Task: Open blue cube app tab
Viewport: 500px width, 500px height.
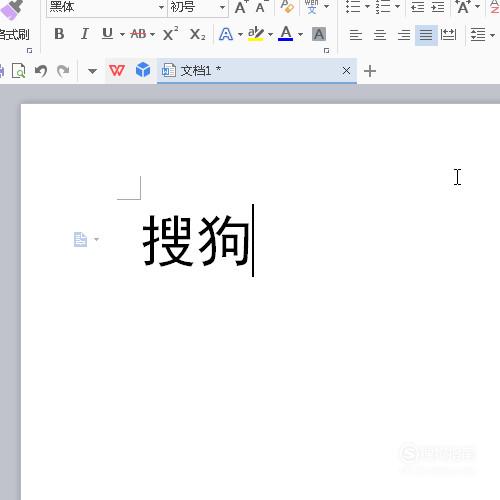Action: point(143,70)
